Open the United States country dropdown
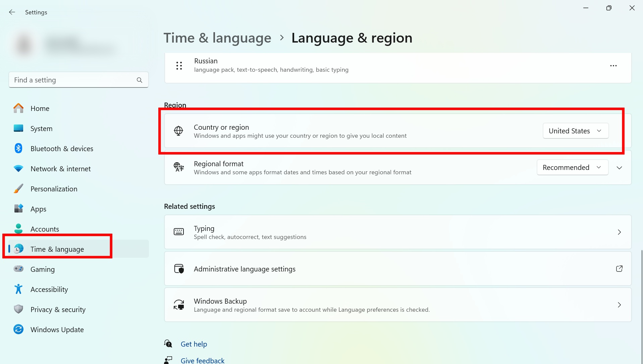The width and height of the screenshot is (643, 364). pyautogui.click(x=576, y=131)
